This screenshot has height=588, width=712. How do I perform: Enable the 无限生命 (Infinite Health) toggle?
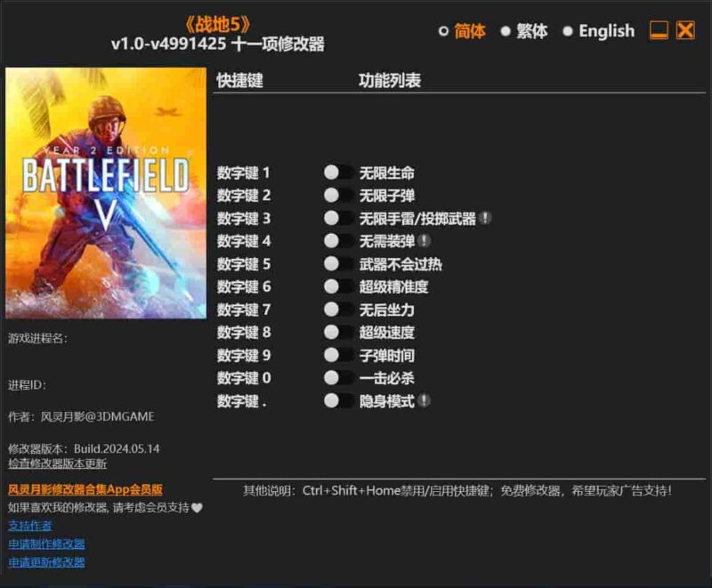(334, 173)
